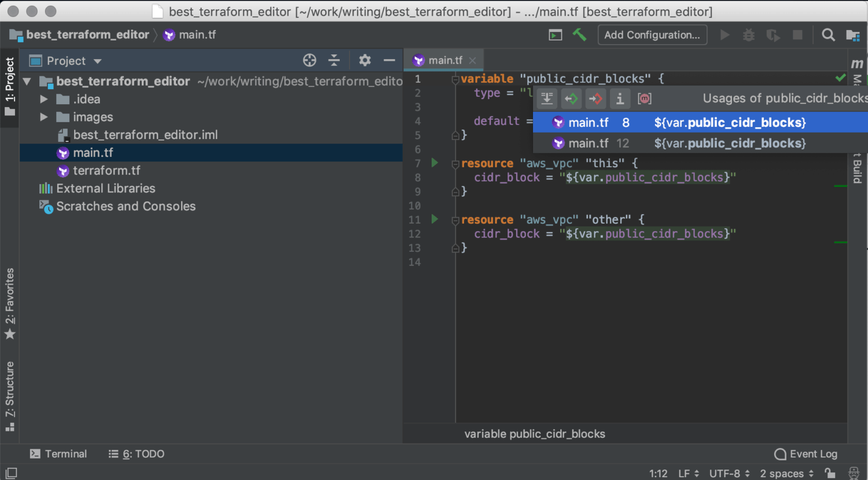Open Project Structure icon in top toolbar
Image resolution: width=868 pixels, height=480 pixels.
[852, 35]
